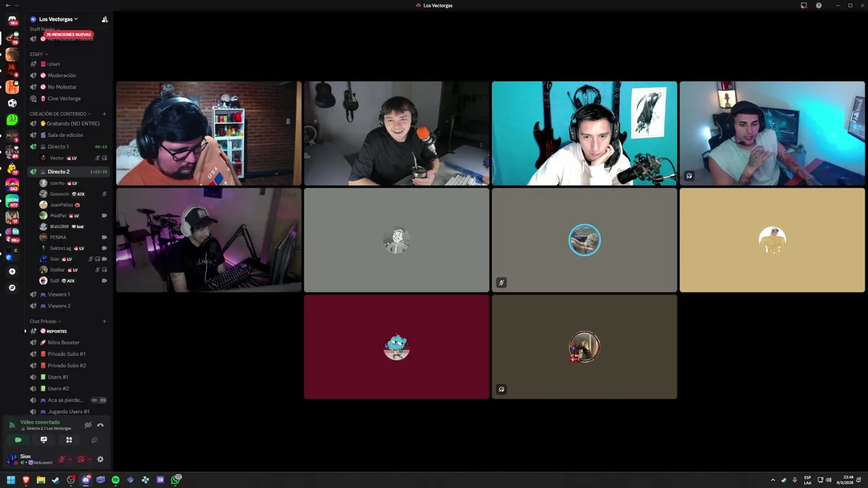
Task: Click the noise suppression icon in voice panel
Action: coord(87,425)
